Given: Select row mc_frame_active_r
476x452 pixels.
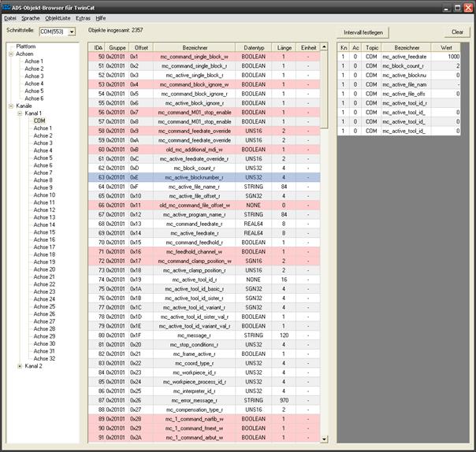Looking at the screenshot, I should [204, 354].
